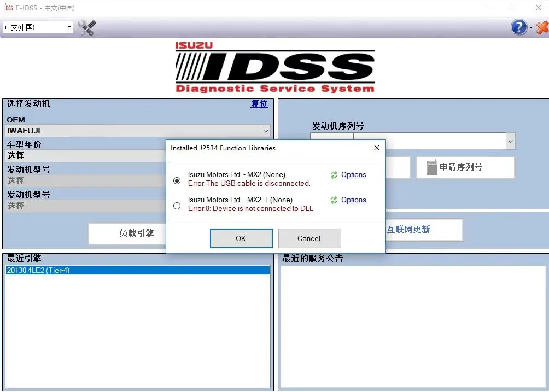Select the Isuzu MX2-T (None) radio button

pos(177,206)
